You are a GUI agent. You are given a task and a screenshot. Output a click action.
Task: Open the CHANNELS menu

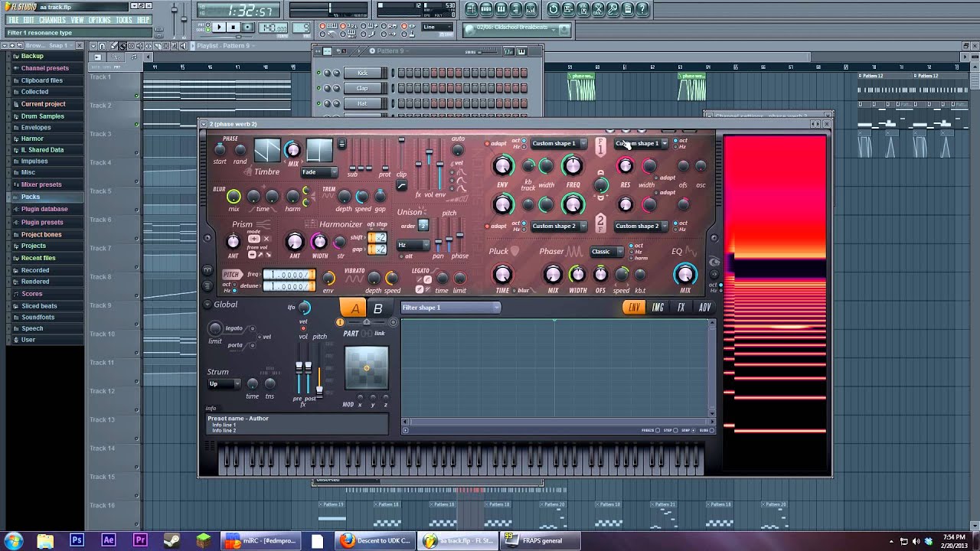(52, 20)
